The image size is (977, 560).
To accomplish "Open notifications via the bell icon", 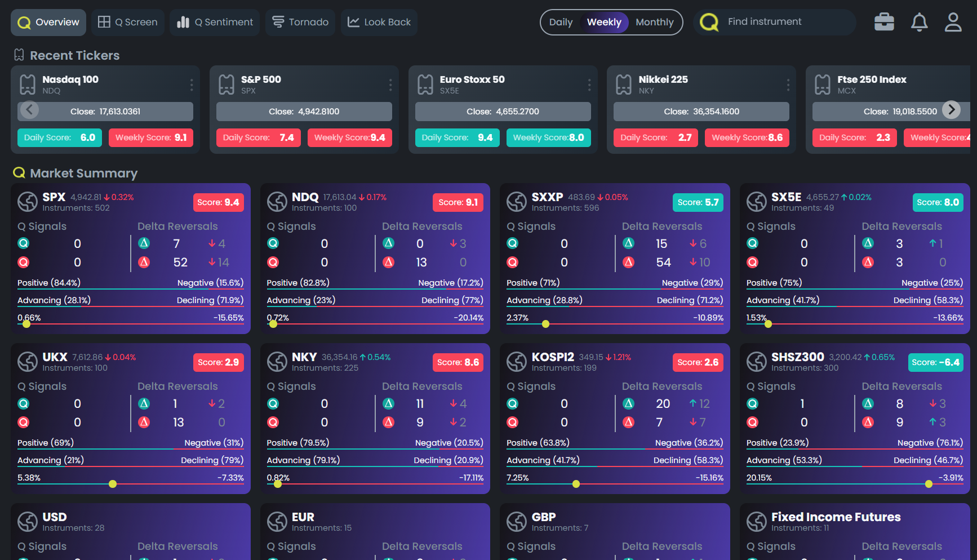I will tap(919, 21).
